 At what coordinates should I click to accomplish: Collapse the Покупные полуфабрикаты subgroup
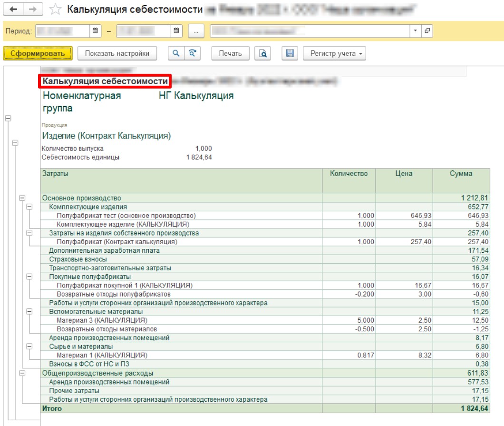coord(29,277)
